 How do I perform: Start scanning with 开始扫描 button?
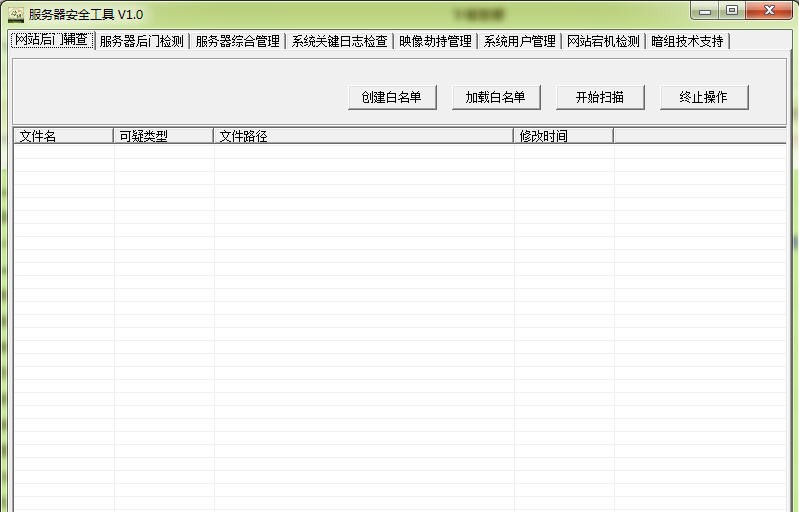click(x=600, y=97)
